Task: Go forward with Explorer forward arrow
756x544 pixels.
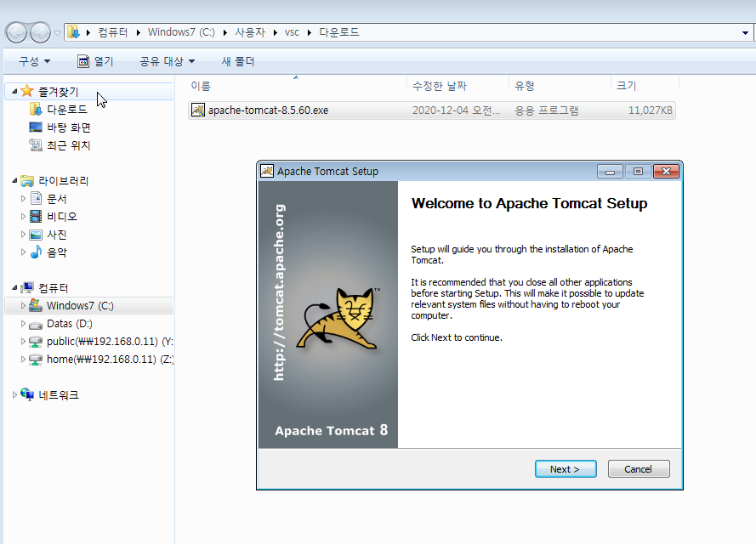Action: pyautogui.click(x=40, y=33)
